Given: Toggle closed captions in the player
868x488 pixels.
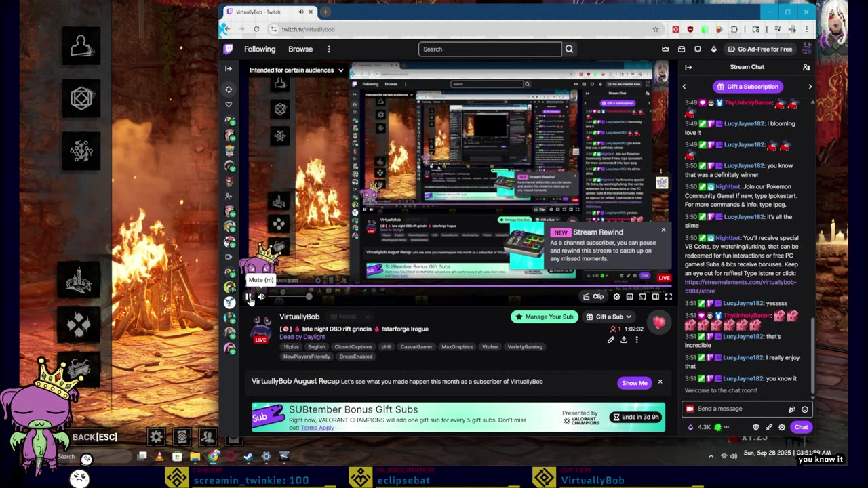Looking at the screenshot, I should click(629, 296).
